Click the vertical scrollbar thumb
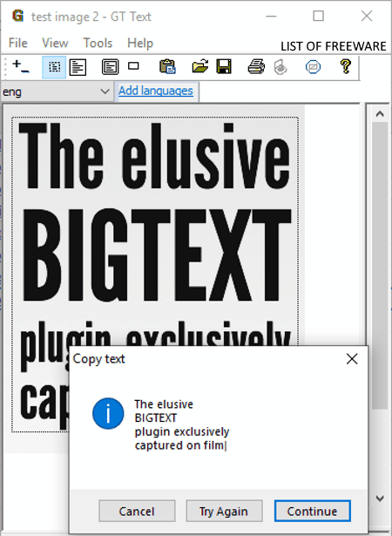Screen dimensions: 392x536 380,265
